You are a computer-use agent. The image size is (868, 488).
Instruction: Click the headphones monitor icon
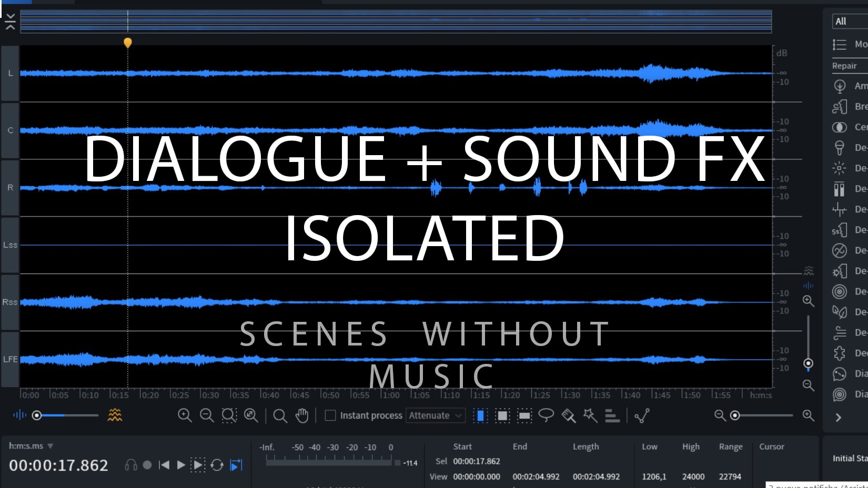coord(131,465)
